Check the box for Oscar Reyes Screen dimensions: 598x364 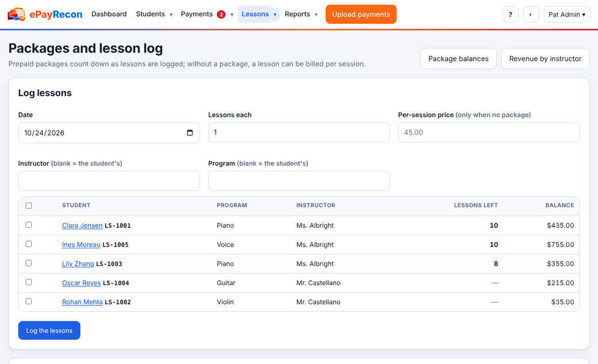click(x=29, y=282)
